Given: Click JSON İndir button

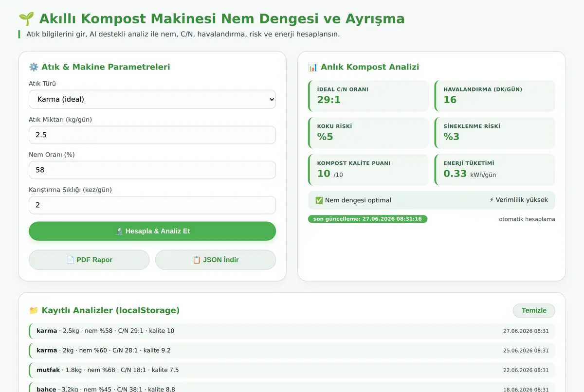Looking at the screenshot, I should click(216, 260).
